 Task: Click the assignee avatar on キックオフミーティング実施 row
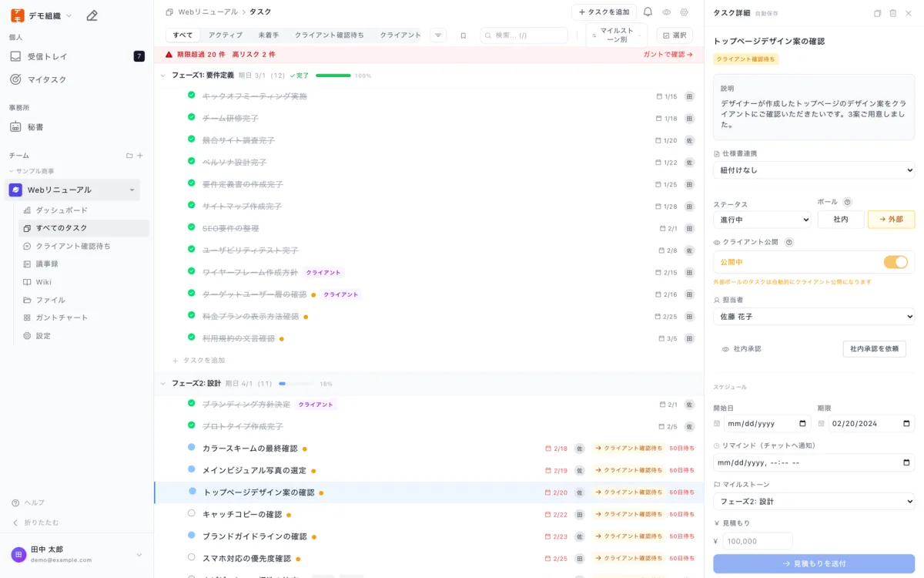[689, 96]
